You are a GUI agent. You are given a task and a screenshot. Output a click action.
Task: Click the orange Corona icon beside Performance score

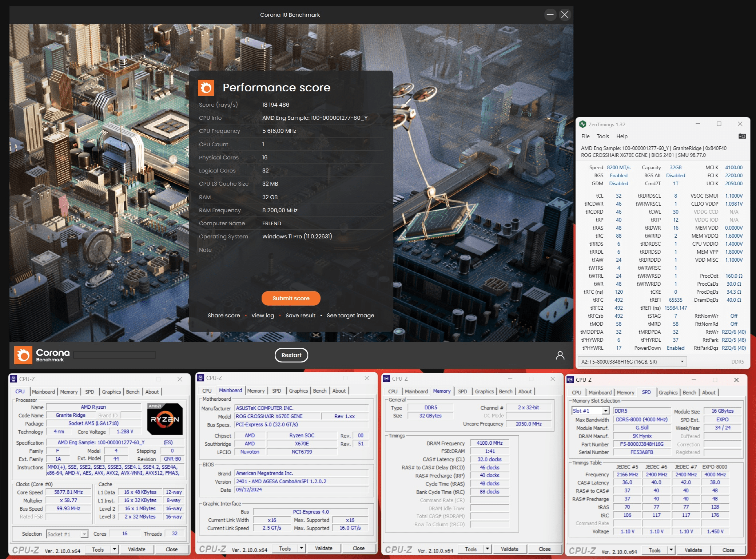tap(206, 88)
